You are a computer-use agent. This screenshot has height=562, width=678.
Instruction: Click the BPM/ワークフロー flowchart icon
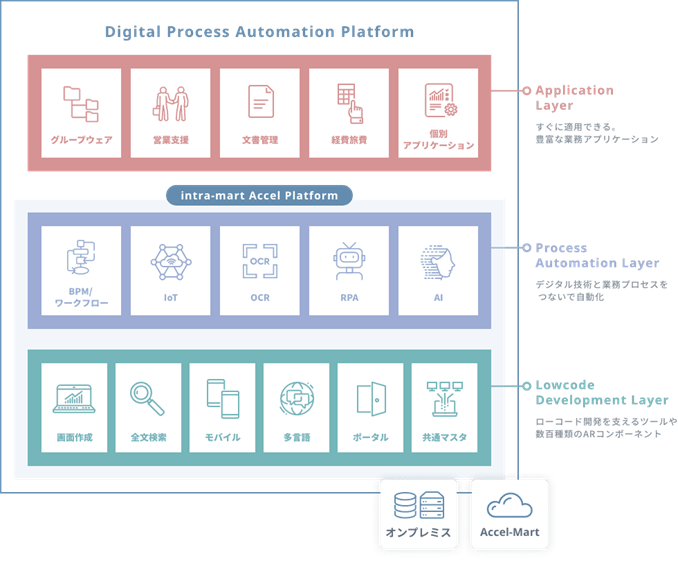[81, 257]
